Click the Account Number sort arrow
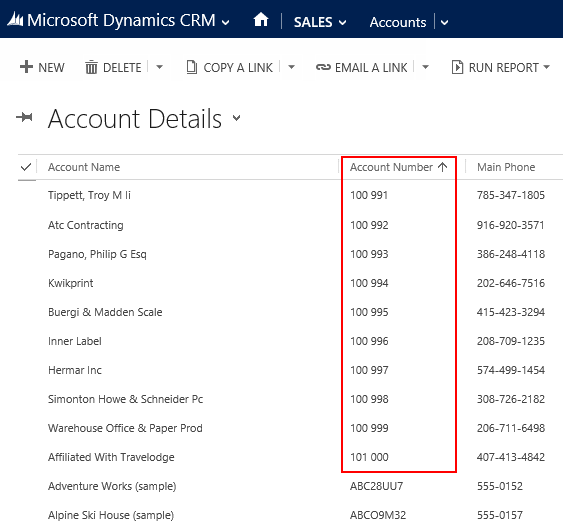This screenshot has height=530, width=563. click(442, 167)
